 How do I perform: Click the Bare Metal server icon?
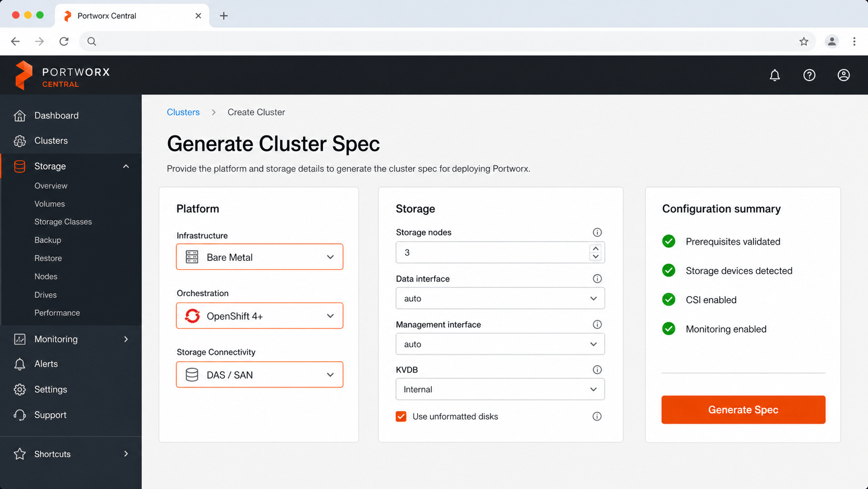tap(192, 257)
